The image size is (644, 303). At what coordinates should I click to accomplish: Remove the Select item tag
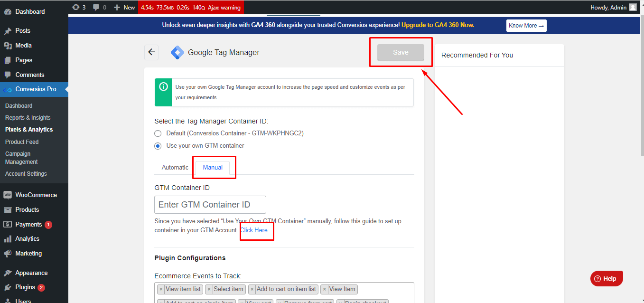[209, 289]
